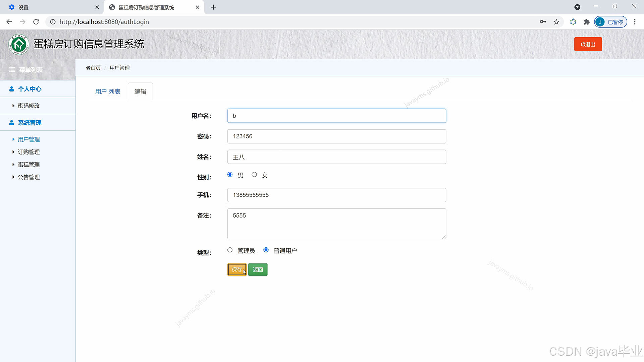Viewport: 644px width, 362px height.
Task: Click the 菜单列表 list icon
Action: point(12,70)
